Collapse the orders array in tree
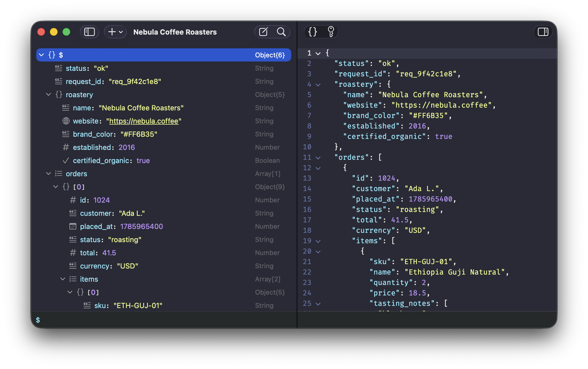This screenshot has width=588, height=369. coord(49,174)
